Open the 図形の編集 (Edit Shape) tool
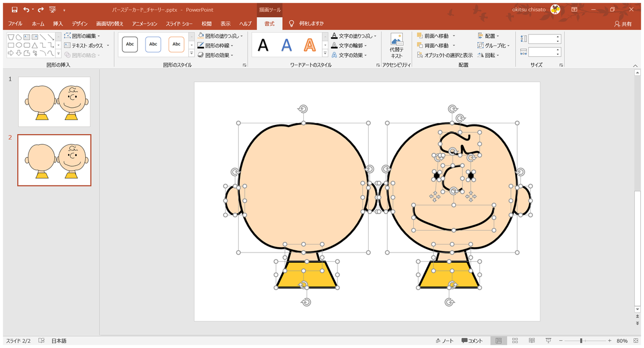 (83, 34)
